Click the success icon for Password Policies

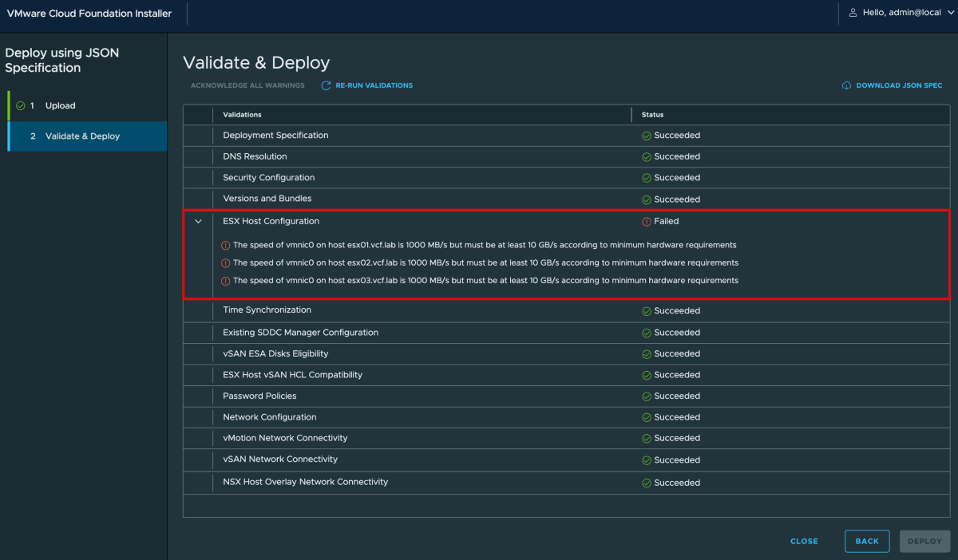[647, 396]
